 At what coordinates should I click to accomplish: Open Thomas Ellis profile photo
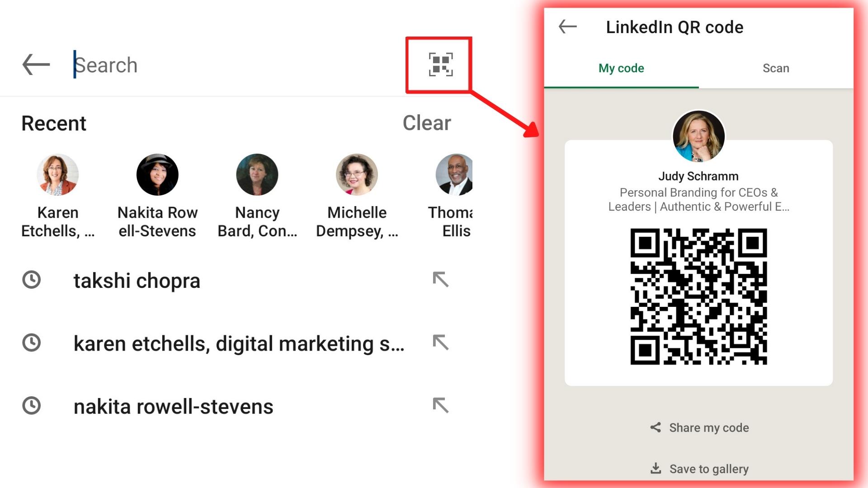(454, 174)
